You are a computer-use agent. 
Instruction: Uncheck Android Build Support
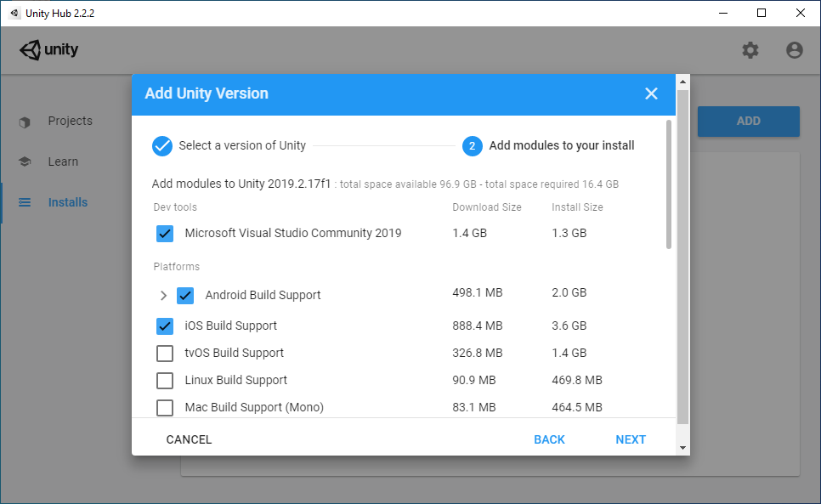coord(185,296)
